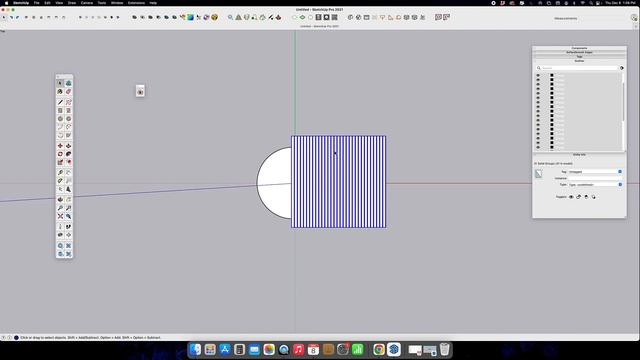The height and width of the screenshot is (360, 640).
Task: Activate the Section Plane tool
Action: [x=69, y=235]
